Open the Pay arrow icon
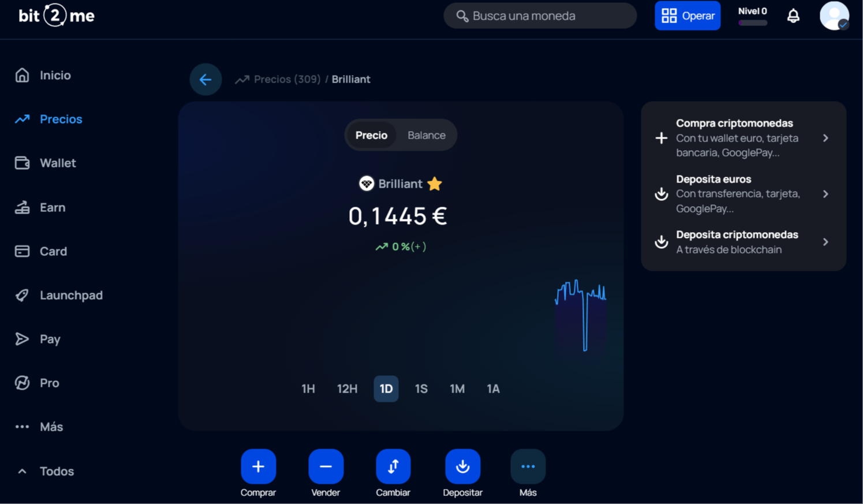Viewport: 863px width, 504px height. pyautogui.click(x=22, y=339)
